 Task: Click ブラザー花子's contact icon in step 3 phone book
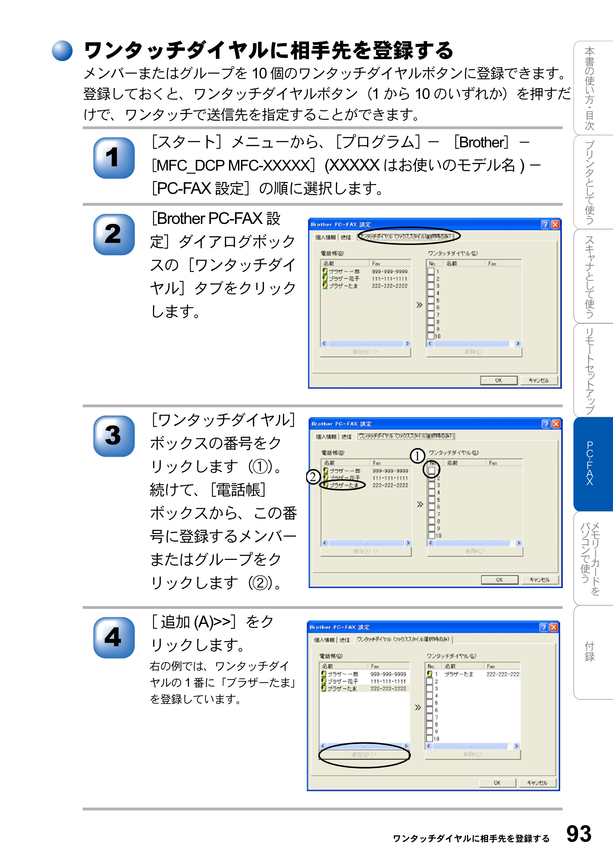point(326,478)
